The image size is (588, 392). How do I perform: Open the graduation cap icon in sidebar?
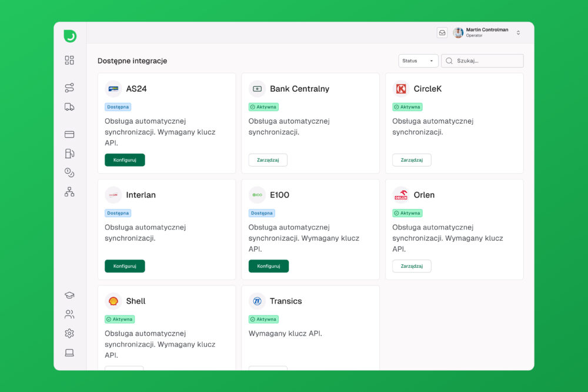[69, 295]
